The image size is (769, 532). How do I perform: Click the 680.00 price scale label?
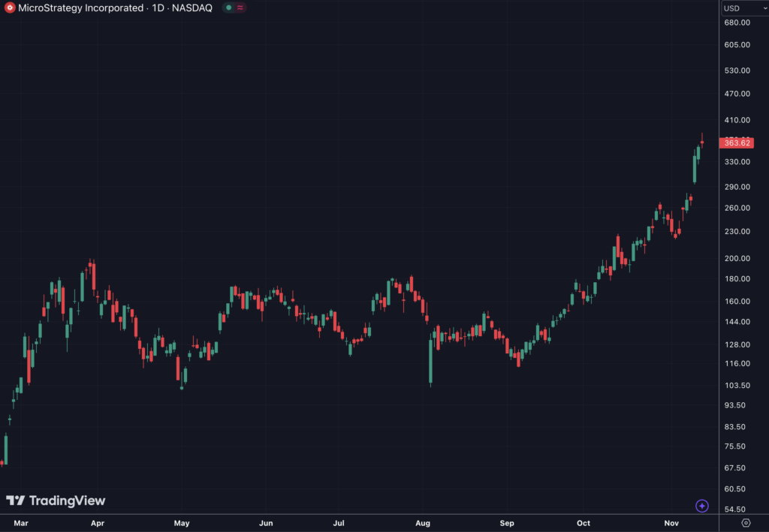tap(737, 23)
